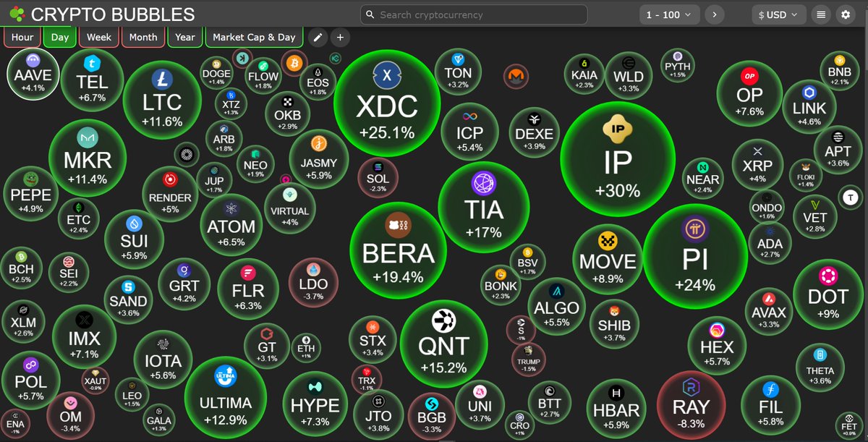Open the list view menu icon
868x442 pixels.
click(820, 14)
